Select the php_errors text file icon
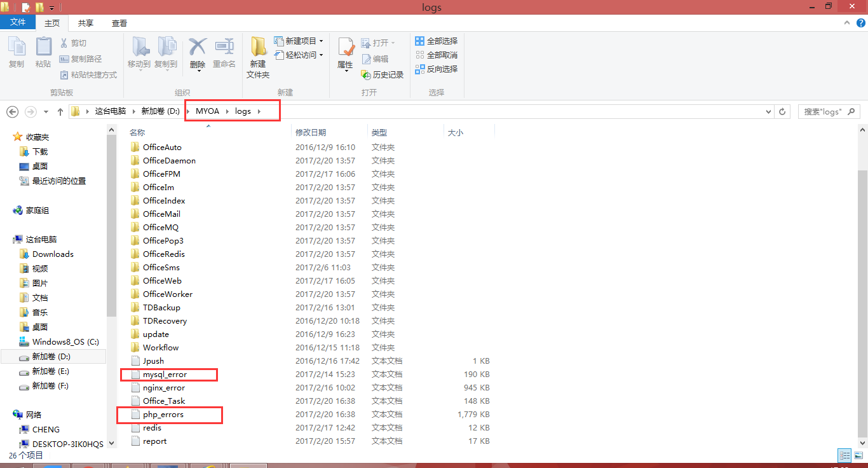 (x=135, y=414)
